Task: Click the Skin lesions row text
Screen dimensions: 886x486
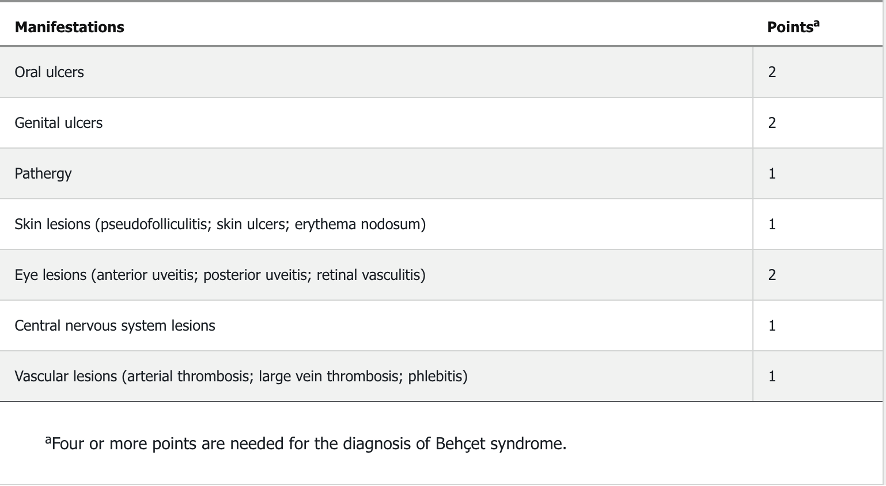Action: click(x=220, y=224)
